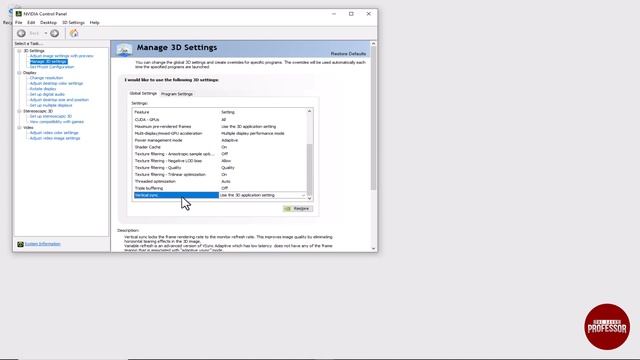Open Adjust video color settings
Viewport: 640px width, 360px height.
tap(54, 133)
